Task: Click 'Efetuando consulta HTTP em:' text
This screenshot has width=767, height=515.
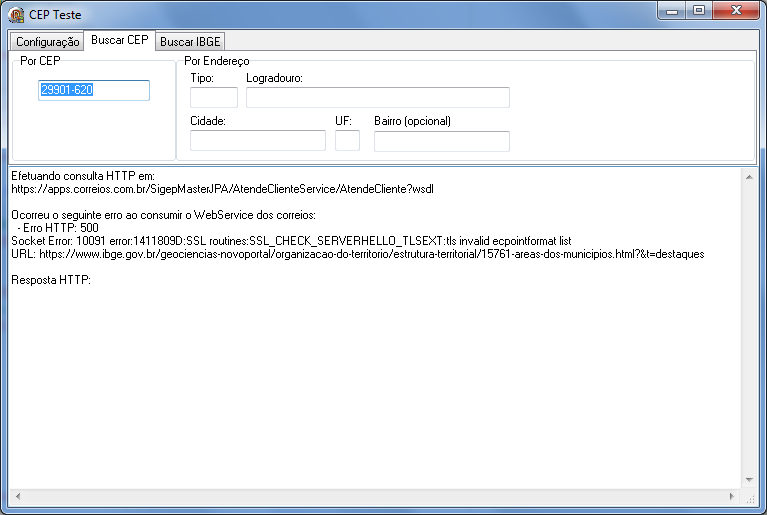Action: tap(83, 176)
